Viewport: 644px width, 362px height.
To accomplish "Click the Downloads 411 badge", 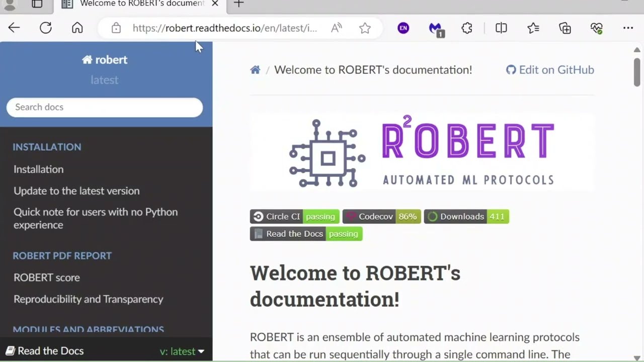I will click(466, 217).
